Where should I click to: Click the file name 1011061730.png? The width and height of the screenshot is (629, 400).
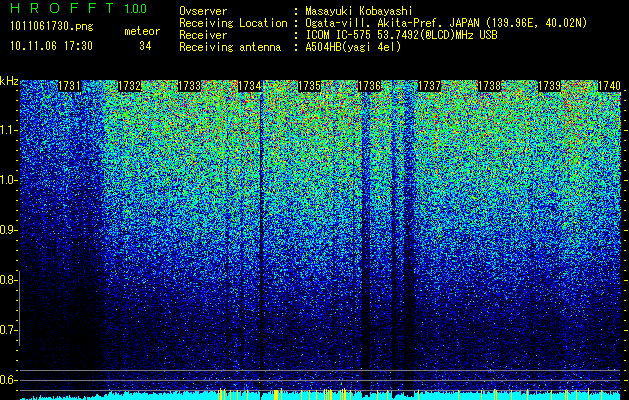tap(52, 26)
